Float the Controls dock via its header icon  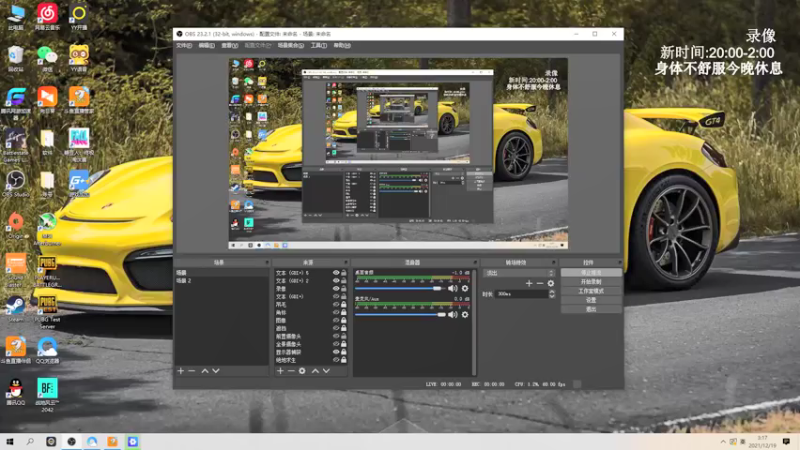[619, 263]
